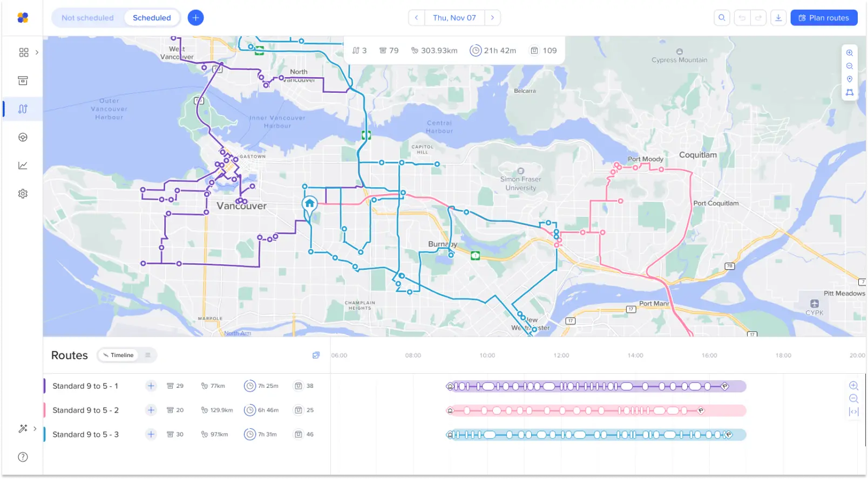This screenshot has width=868, height=479.
Task: Click the 79 orders summary stat
Action: [x=389, y=50]
